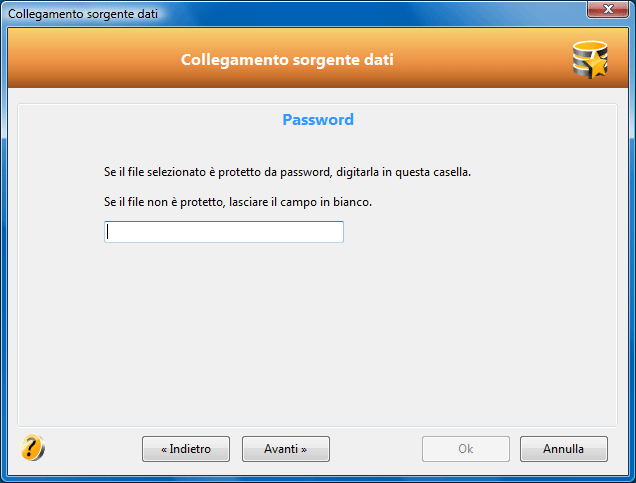Place cursor at right end of password box
This screenshot has width=636, height=483.
tap(340, 232)
